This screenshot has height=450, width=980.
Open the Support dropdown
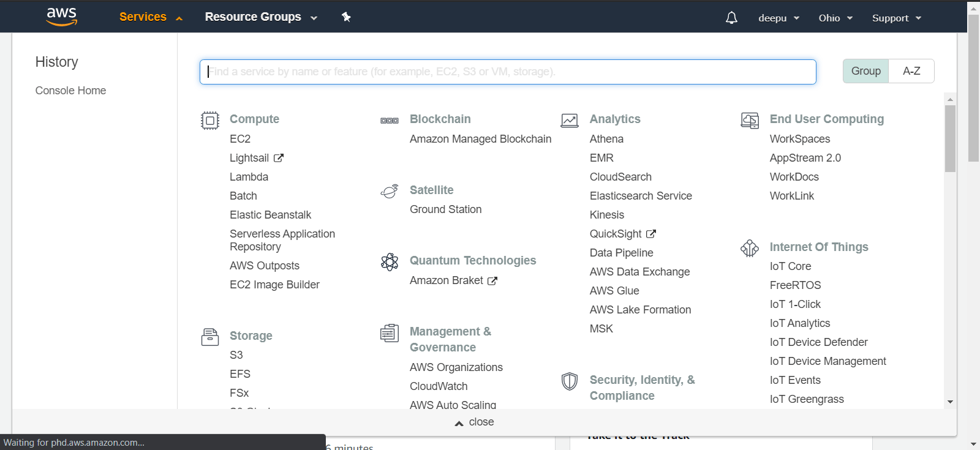(897, 18)
